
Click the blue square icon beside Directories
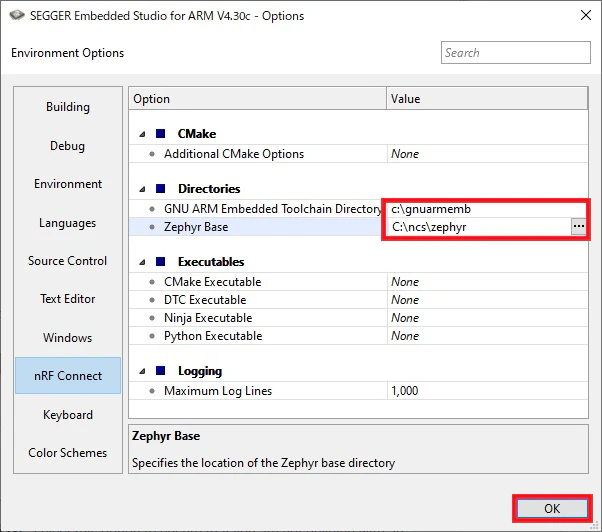coord(160,188)
